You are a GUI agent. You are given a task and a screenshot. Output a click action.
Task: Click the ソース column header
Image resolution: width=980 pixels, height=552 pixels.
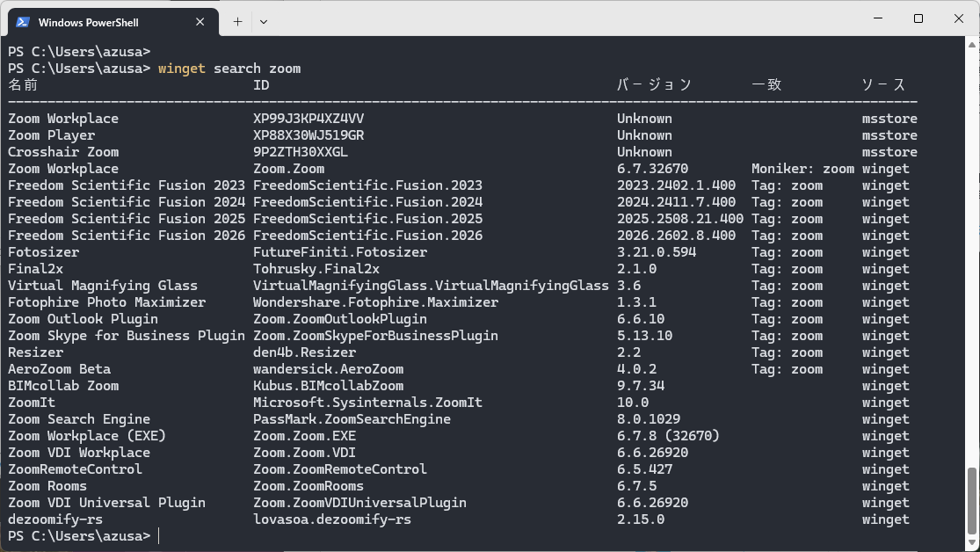[x=883, y=85]
